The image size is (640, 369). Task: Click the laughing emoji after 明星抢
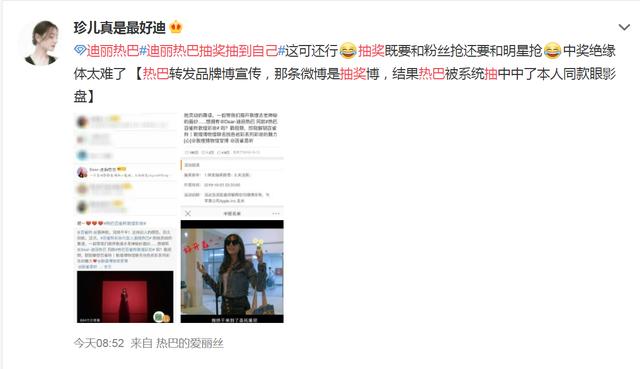(x=552, y=51)
